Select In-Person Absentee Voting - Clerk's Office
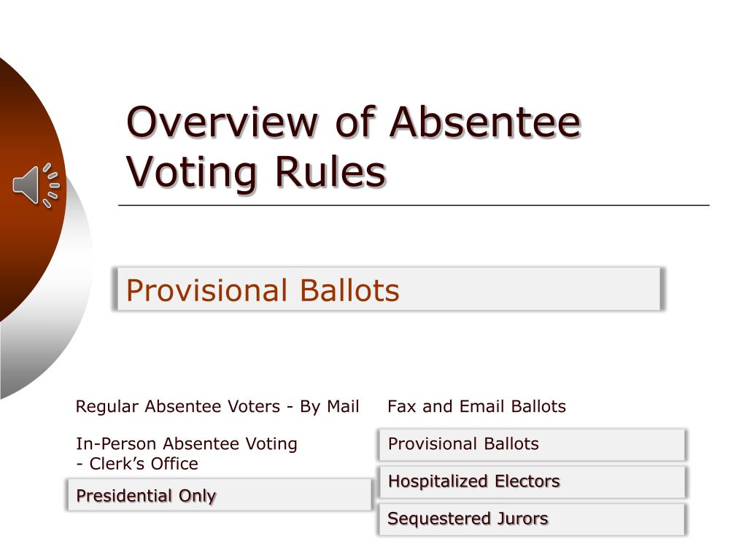 coord(186,454)
